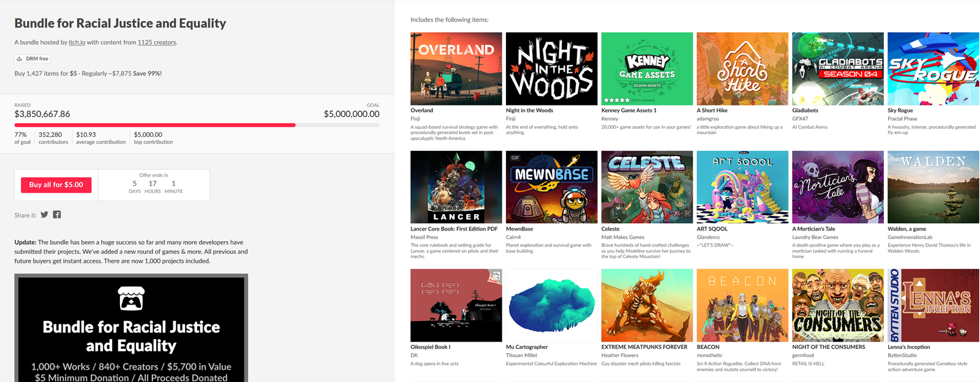Open the Kenney Game Assets 1 title
980x382 pixels.
coord(628,110)
